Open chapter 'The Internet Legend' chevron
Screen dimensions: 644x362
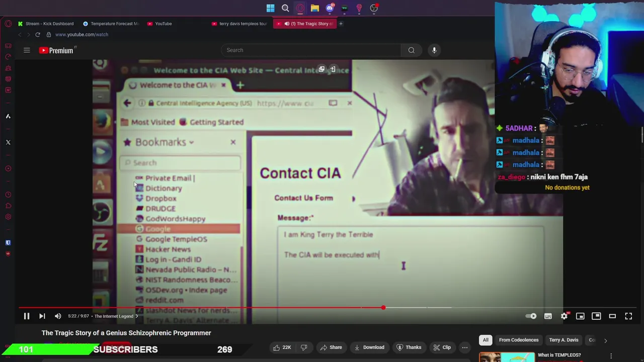136,316
